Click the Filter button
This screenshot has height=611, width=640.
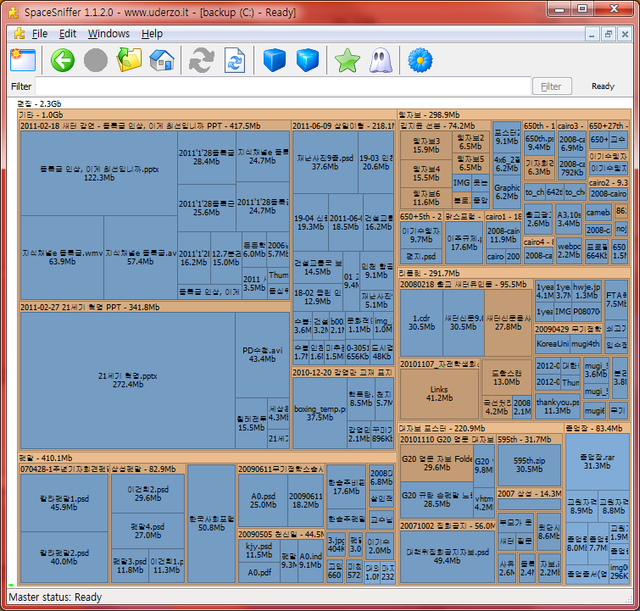551,86
